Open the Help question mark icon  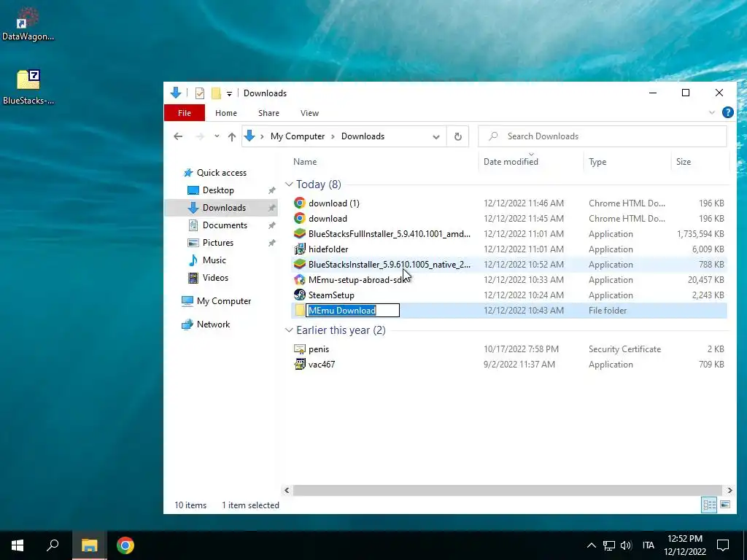click(x=727, y=112)
